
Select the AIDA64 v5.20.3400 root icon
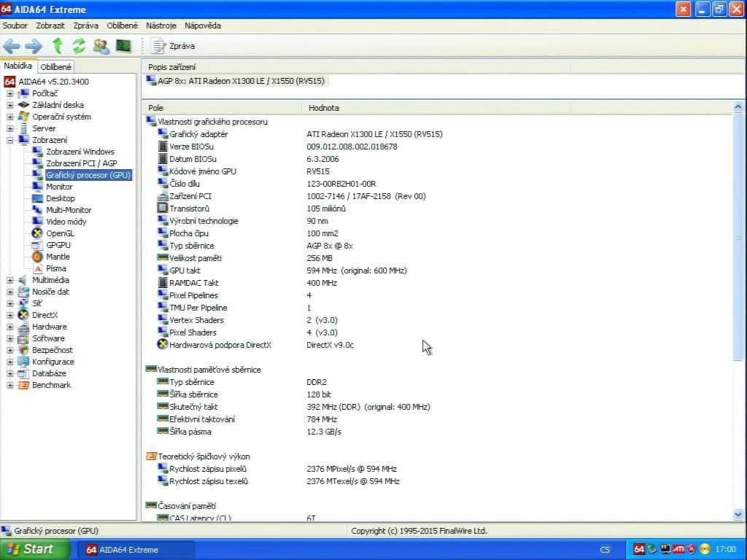9,82
